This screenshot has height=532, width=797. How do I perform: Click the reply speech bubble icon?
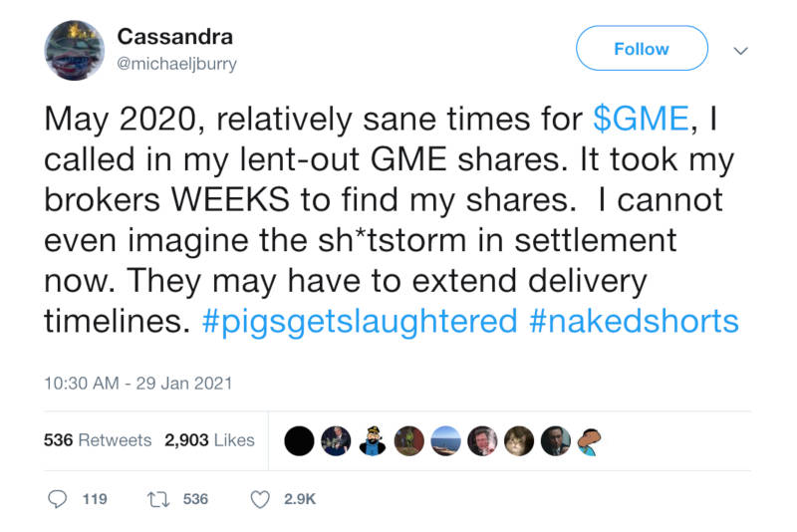[x=57, y=499]
